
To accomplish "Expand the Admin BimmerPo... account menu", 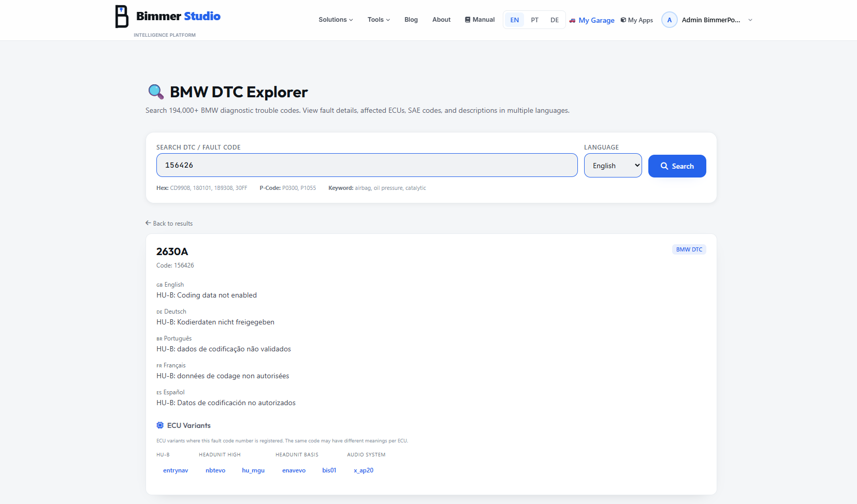I will pos(717,20).
